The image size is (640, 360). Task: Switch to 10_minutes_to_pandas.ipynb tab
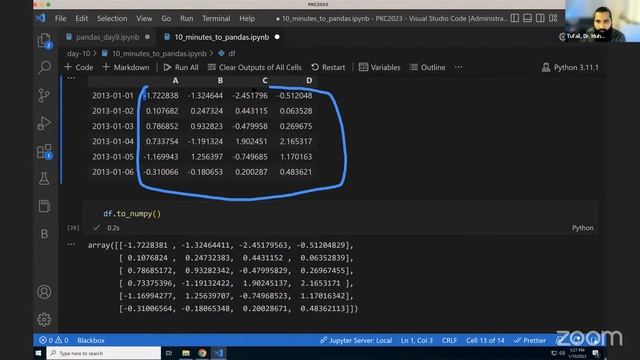[x=222, y=37]
